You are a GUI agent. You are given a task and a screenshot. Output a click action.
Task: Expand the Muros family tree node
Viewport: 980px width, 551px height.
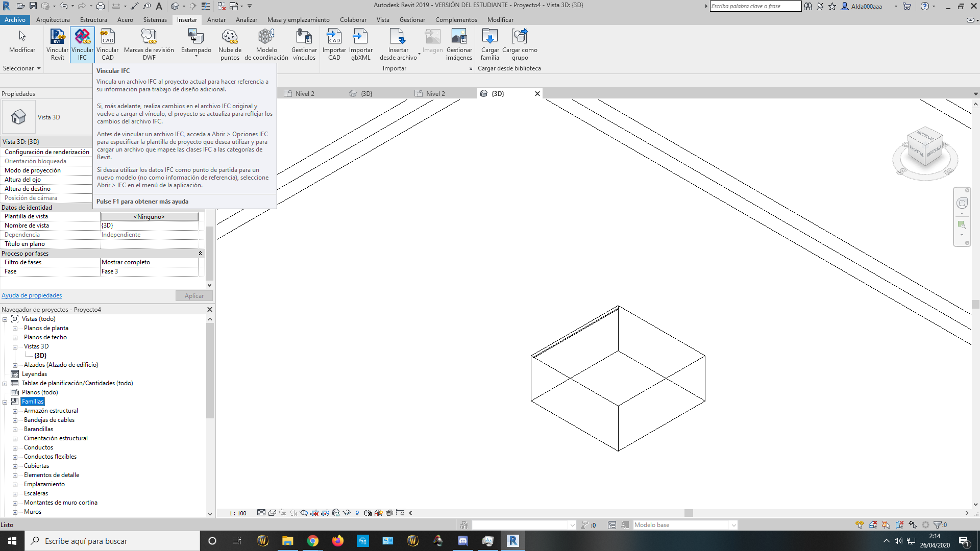(x=15, y=512)
